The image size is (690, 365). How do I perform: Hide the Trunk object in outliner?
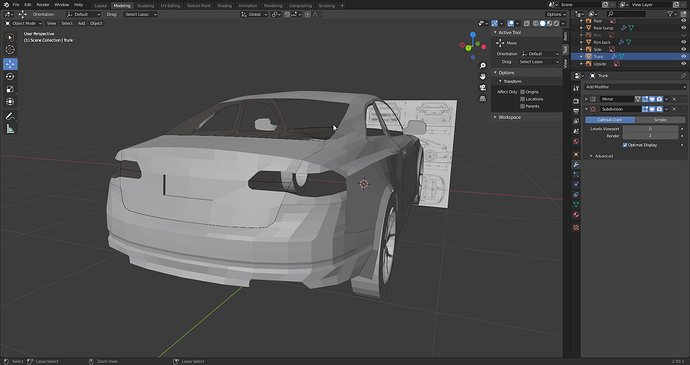(683, 56)
